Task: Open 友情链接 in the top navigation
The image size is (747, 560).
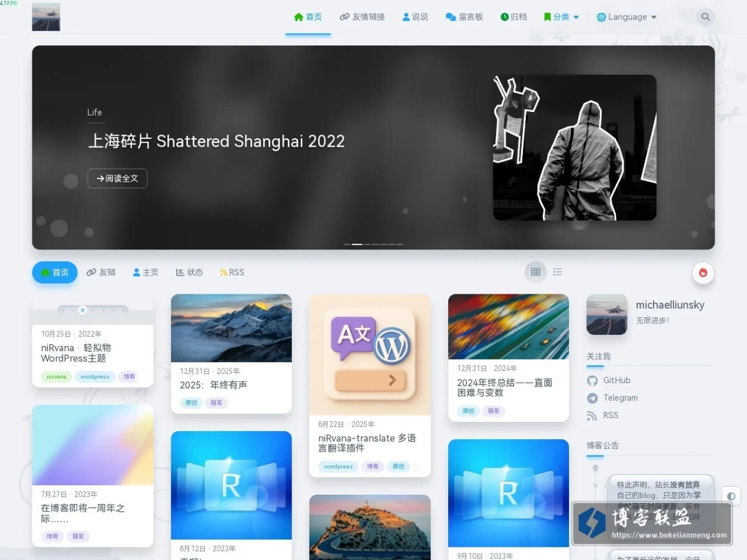Action: tap(362, 17)
